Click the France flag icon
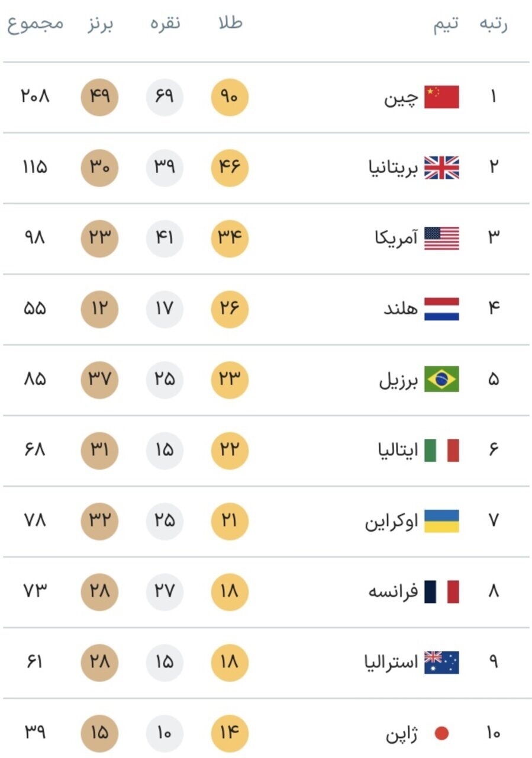Image resolution: width=532 pixels, height=758 pixels. 441,591
